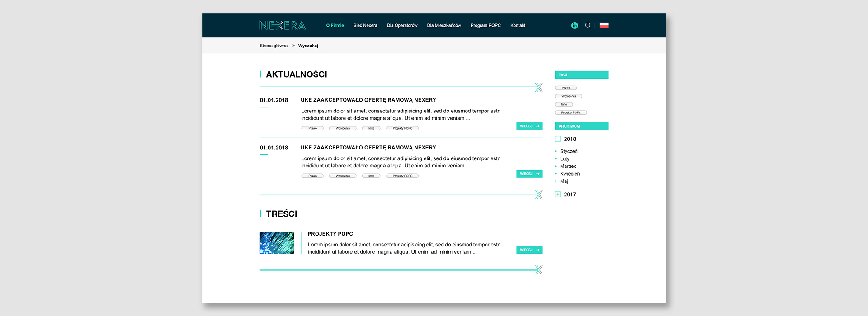Select Inne tag under second news item
This screenshot has width=868, height=316.
click(371, 176)
